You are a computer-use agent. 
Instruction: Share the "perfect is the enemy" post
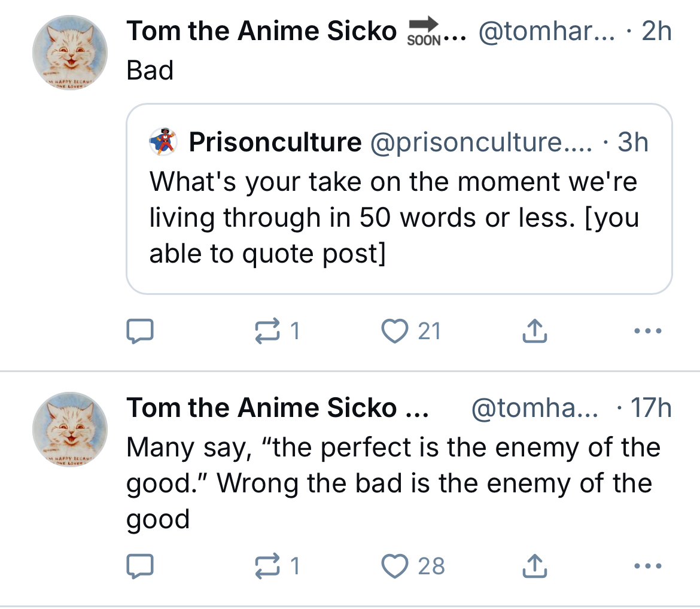pos(534,566)
